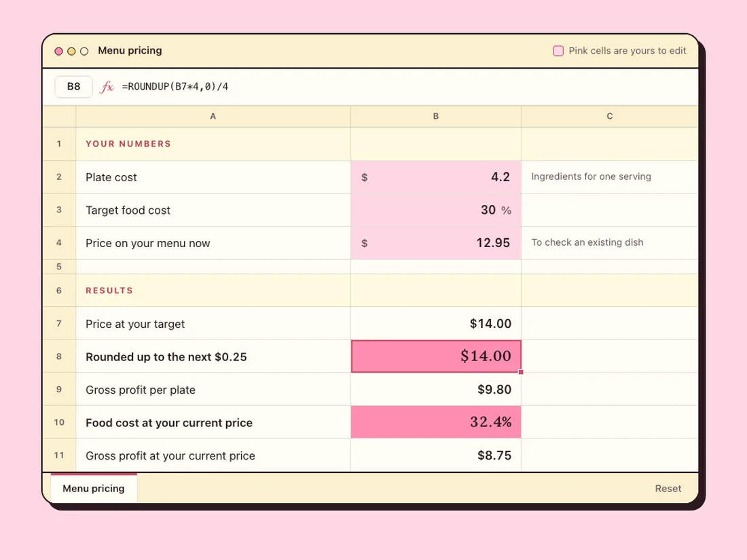Select the B8 cell reference box
Image resolution: width=747 pixels, height=560 pixels.
point(73,87)
